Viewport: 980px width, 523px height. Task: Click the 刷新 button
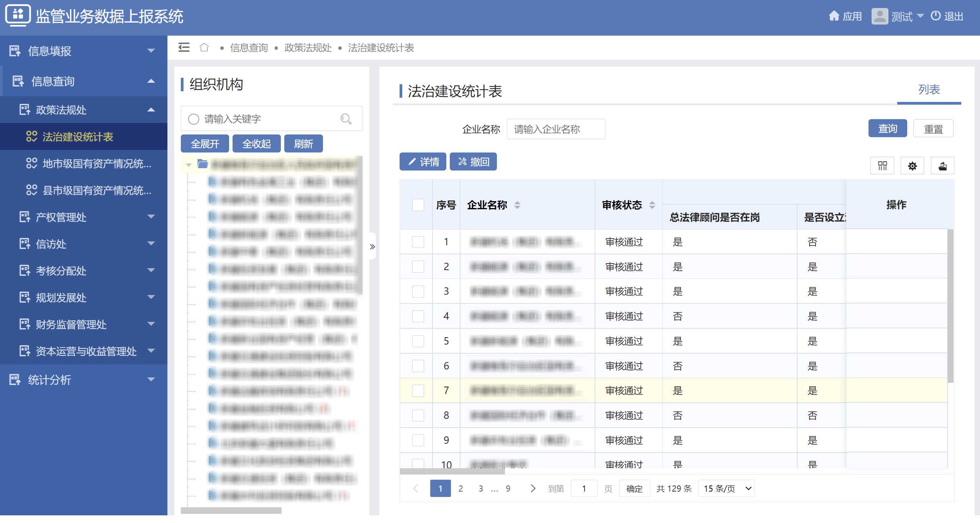click(303, 144)
